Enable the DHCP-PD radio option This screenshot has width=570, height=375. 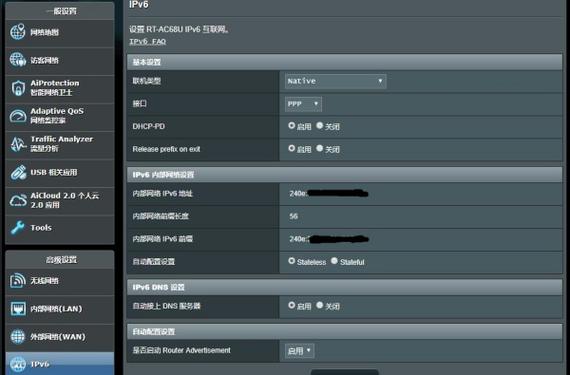pyautogui.click(x=291, y=125)
